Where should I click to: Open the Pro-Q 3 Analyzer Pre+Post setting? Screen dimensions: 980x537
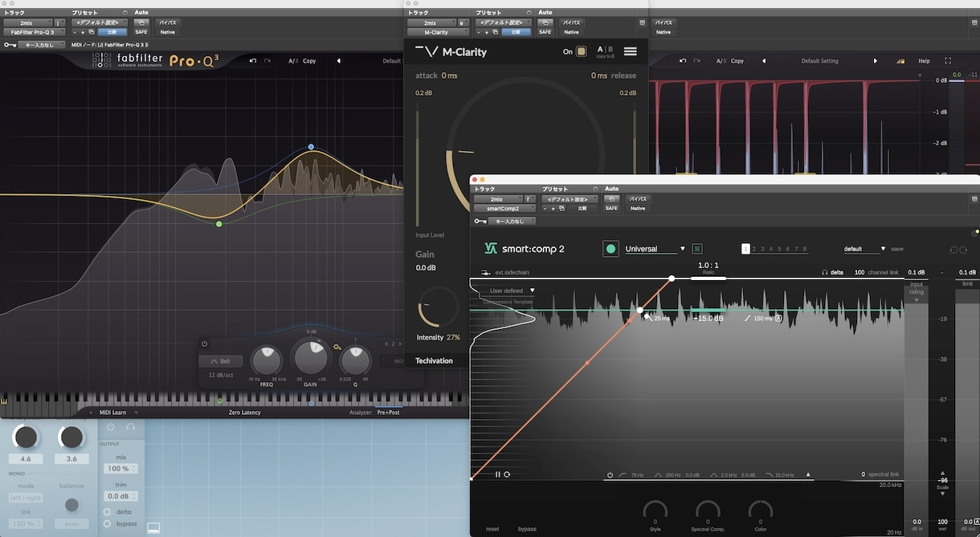click(x=389, y=413)
